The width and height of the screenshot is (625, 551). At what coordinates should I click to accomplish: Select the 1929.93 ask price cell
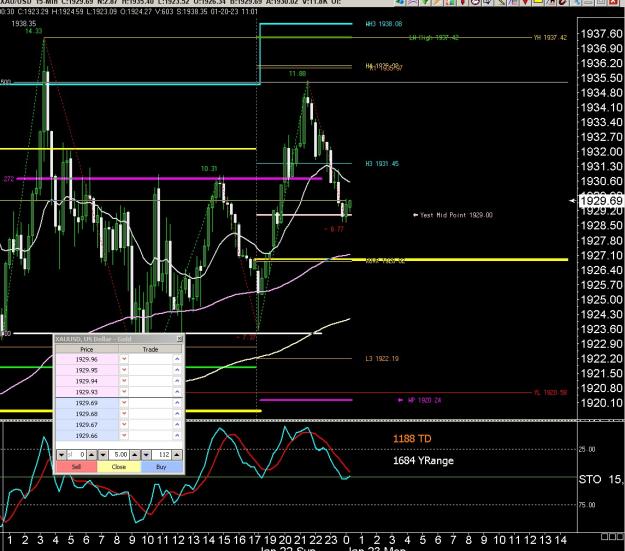click(87, 392)
